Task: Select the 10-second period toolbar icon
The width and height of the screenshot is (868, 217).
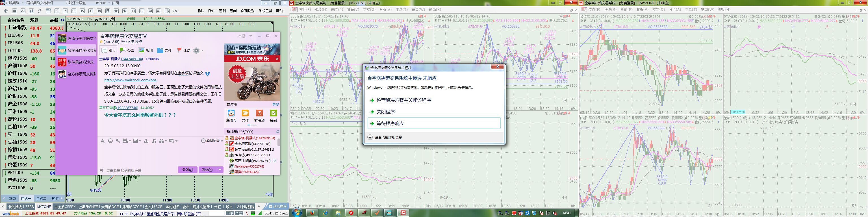Action: [x=116, y=11]
